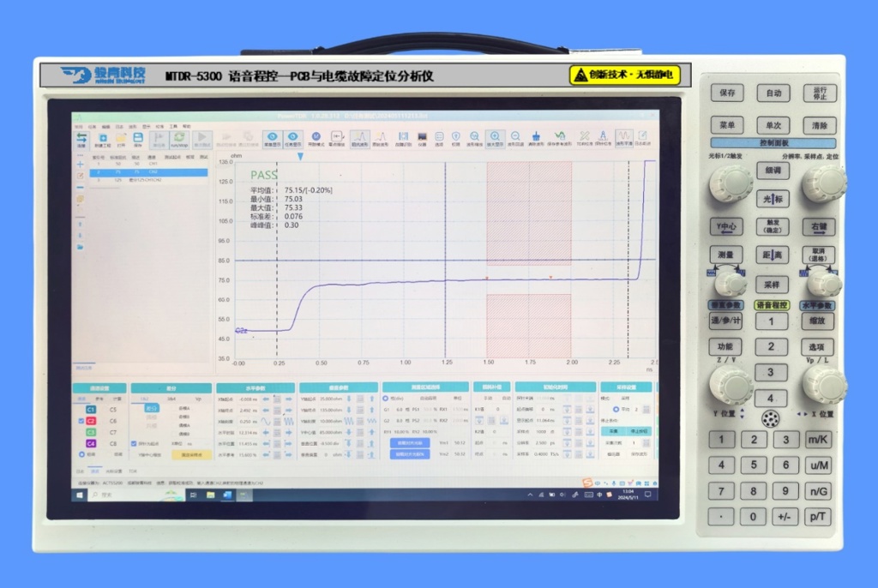Select the impedance waveform toolbar icon
878x588 pixels.
coord(359,138)
